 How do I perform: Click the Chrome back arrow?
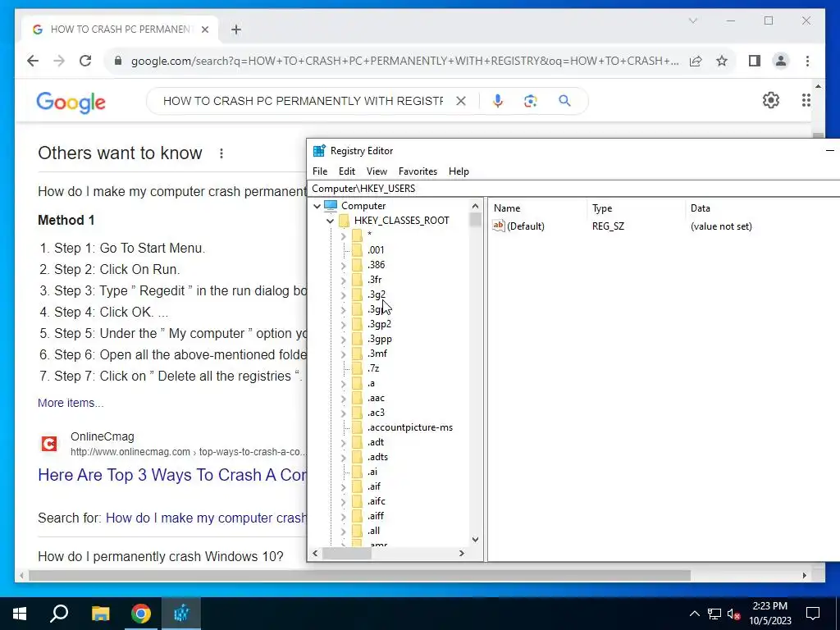pos(33,61)
